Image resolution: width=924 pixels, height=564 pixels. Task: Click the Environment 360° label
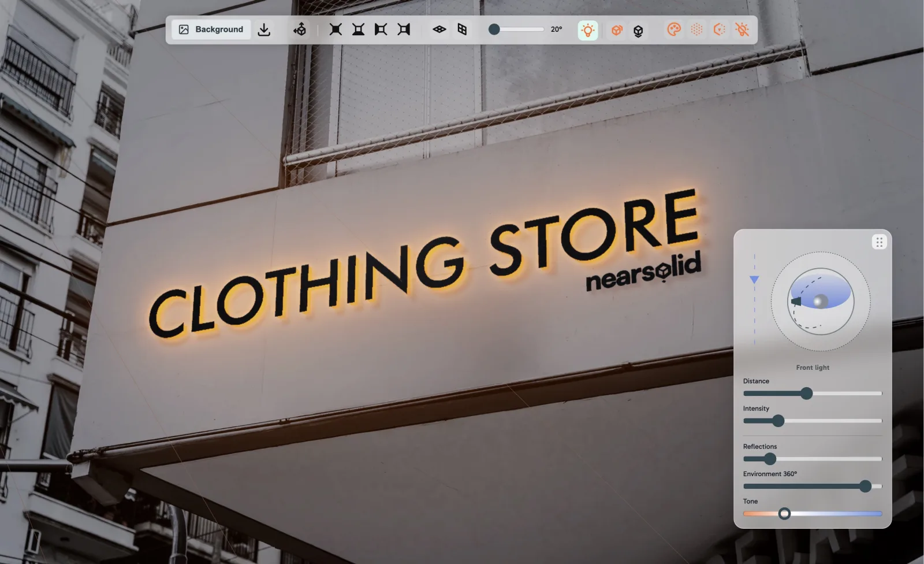[770, 474]
